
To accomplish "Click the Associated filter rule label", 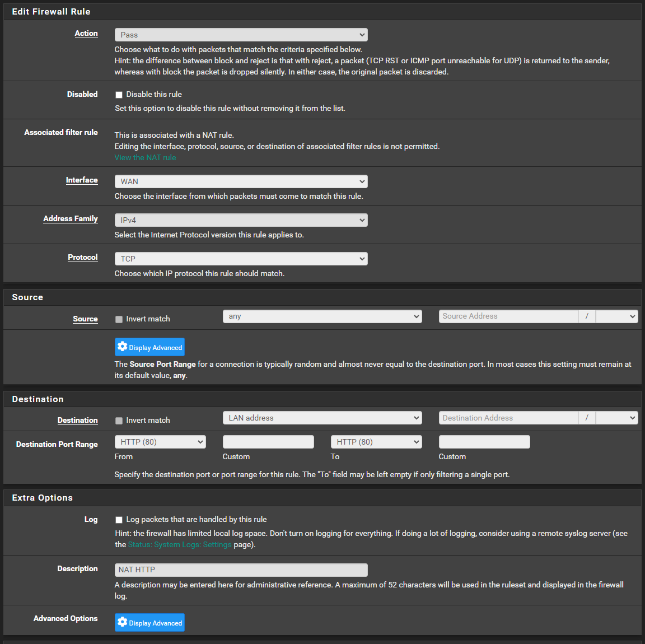I will [61, 132].
